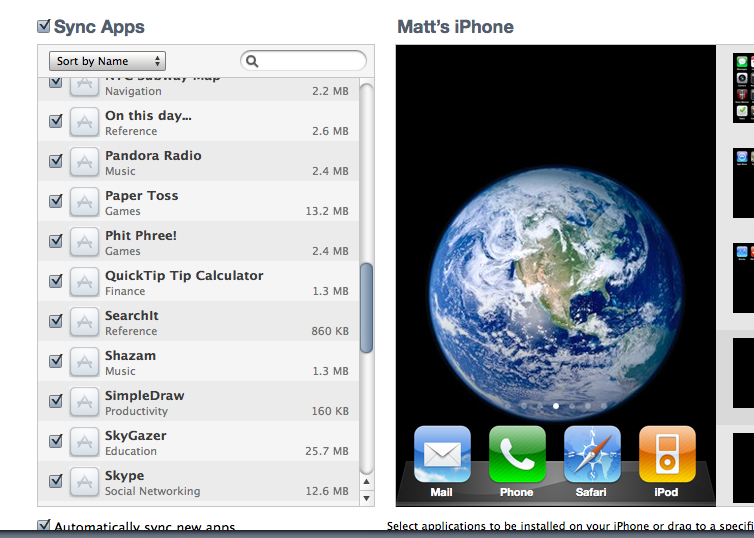Select the first home screen thumbnail
The height and width of the screenshot is (538, 754).
pos(743,88)
